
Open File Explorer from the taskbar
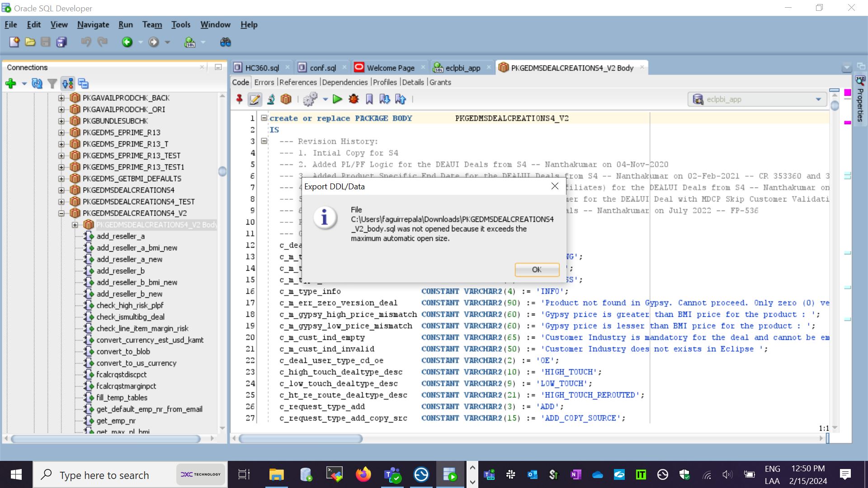(x=276, y=474)
